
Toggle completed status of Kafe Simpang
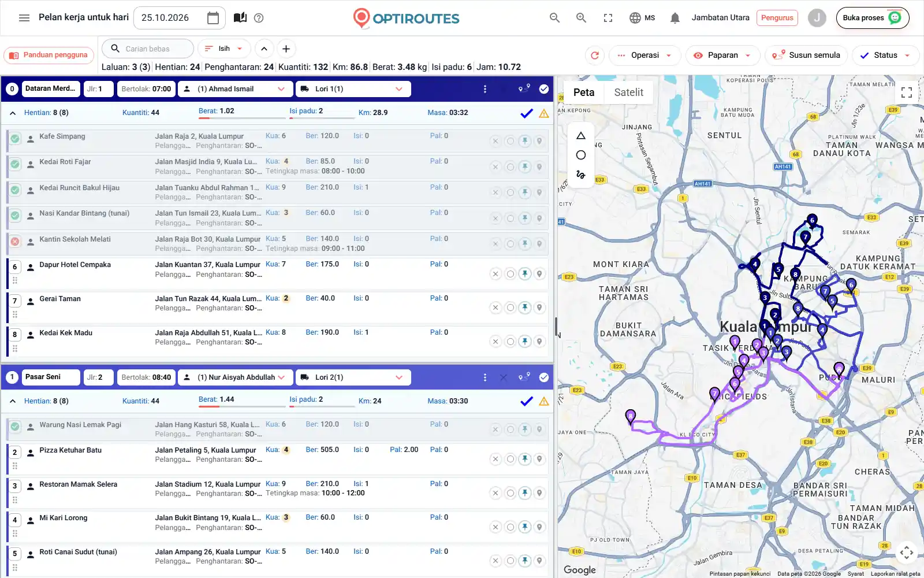click(x=15, y=139)
